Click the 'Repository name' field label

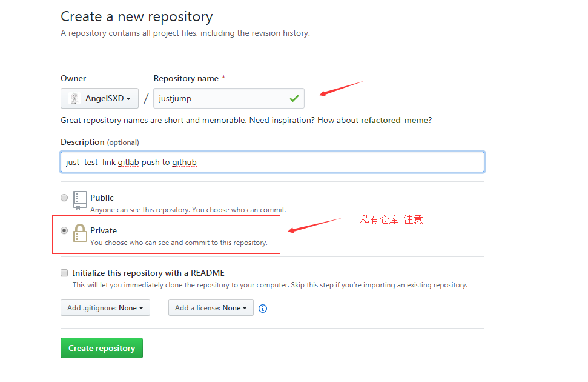tap(186, 78)
